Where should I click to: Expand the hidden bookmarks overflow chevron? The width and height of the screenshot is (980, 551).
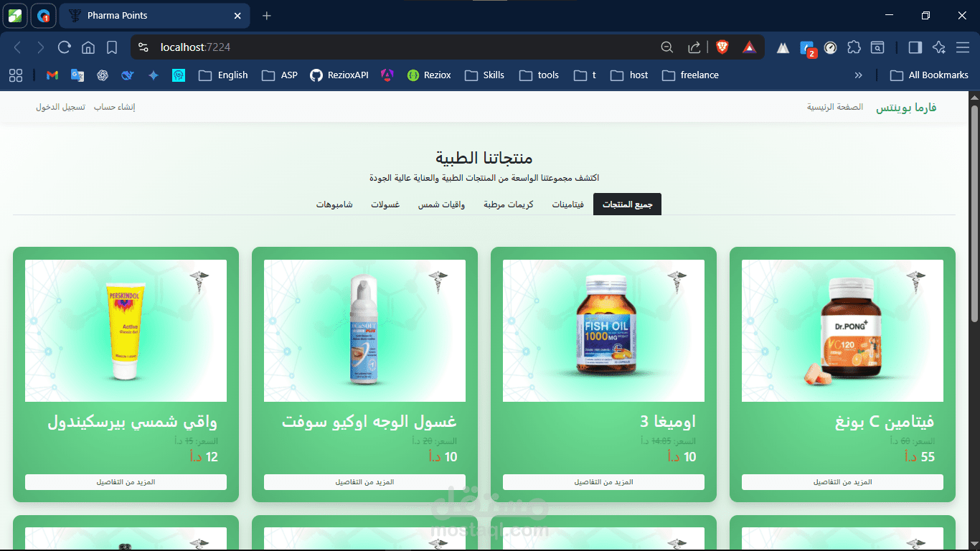858,75
